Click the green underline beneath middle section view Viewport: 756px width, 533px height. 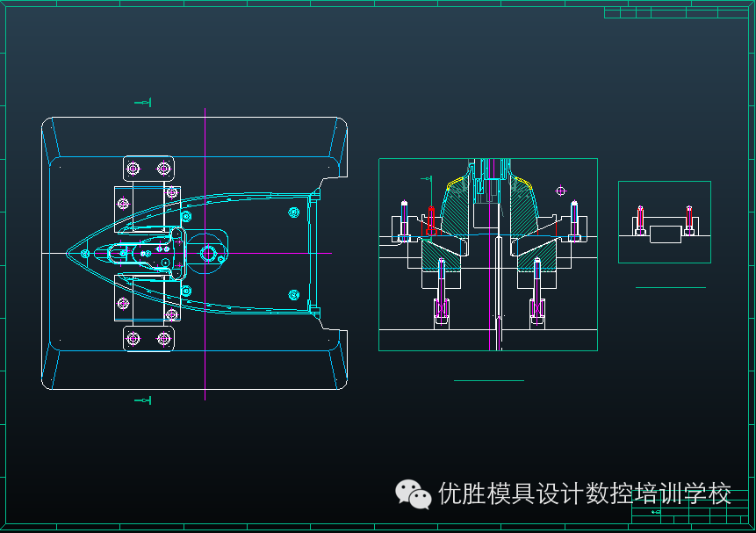(489, 380)
